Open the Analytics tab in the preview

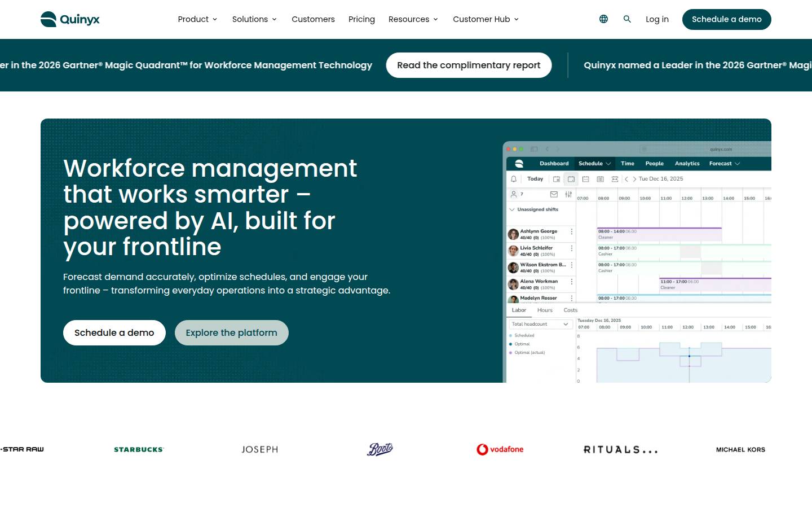pos(687,164)
